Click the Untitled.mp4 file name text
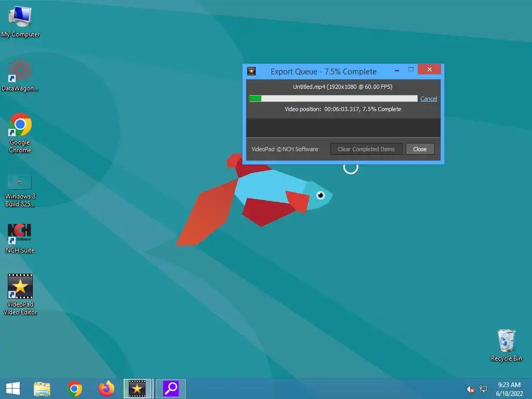532x399 pixels. point(343,87)
